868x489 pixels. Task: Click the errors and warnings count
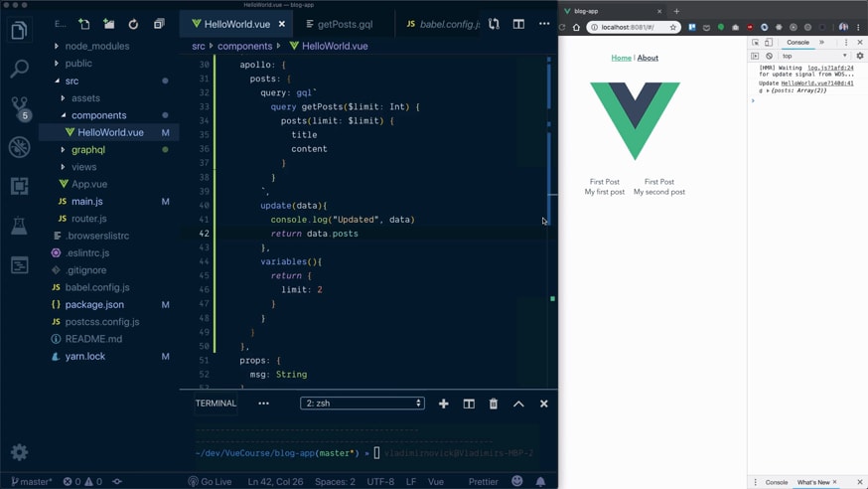(82, 481)
